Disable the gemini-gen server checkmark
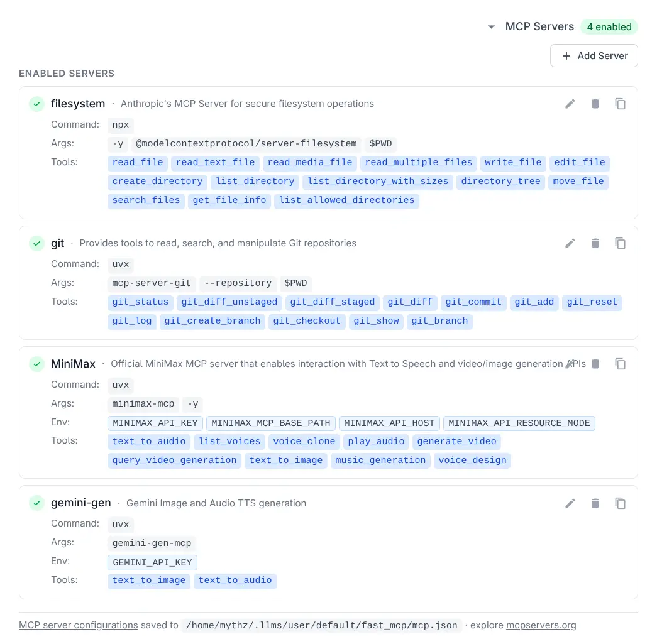Screen dimensions: 657x644 37,503
